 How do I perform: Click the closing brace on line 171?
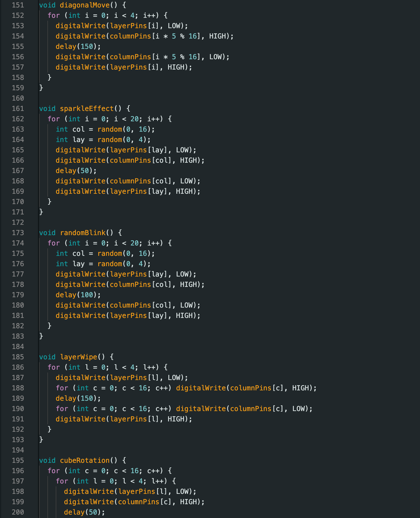(x=41, y=212)
